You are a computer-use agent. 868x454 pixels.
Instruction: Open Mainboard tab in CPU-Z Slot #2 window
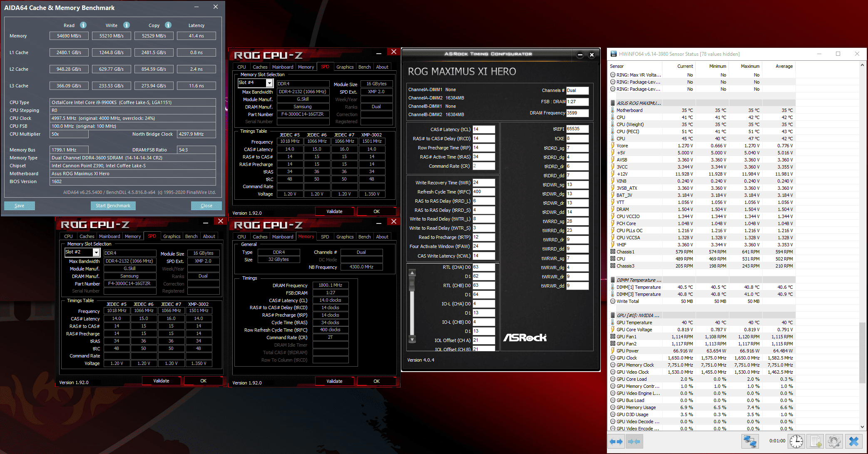click(109, 236)
